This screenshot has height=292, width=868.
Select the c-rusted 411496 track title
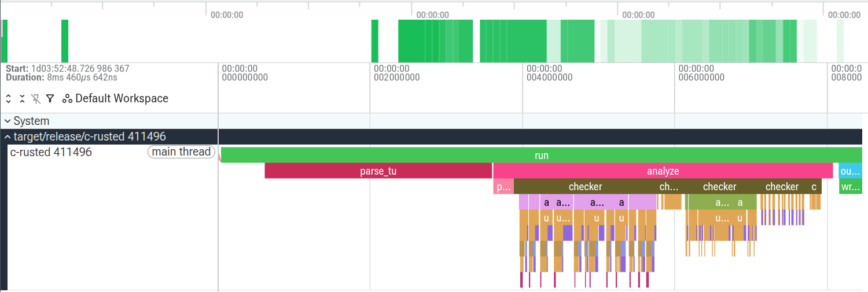pos(51,152)
